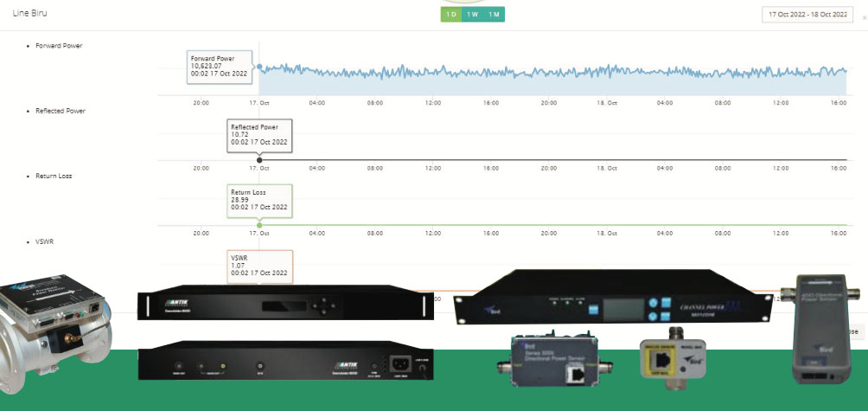The height and width of the screenshot is (411, 868).
Task: Click the Antik rack unit front panel image
Action: 285,305
